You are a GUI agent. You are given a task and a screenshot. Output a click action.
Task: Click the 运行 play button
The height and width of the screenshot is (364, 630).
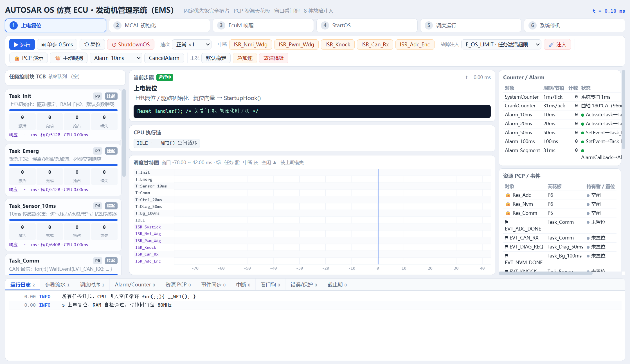coord(22,44)
